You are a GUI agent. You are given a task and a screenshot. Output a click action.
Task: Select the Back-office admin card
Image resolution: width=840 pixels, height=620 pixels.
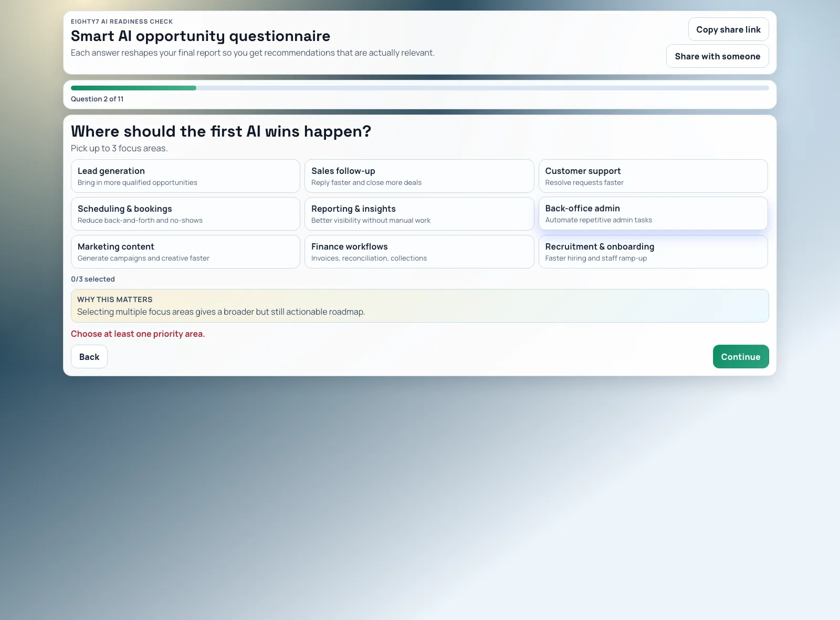coord(653,213)
